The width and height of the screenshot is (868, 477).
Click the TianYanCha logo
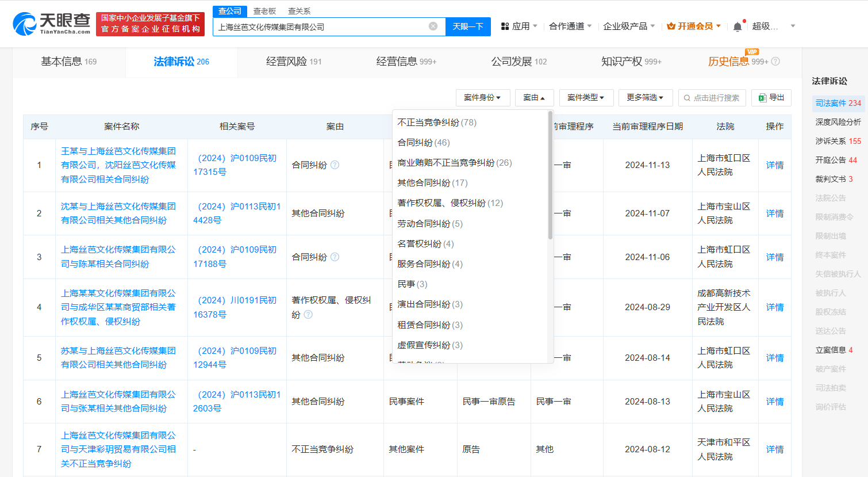coord(52,24)
